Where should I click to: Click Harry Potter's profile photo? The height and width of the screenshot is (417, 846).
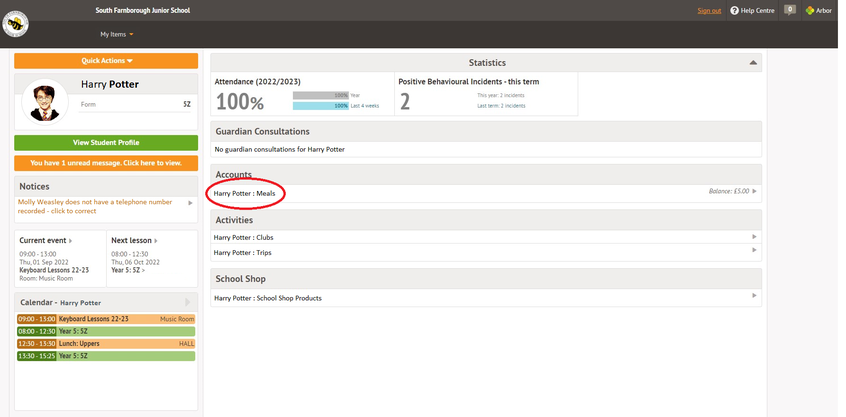(45, 102)
